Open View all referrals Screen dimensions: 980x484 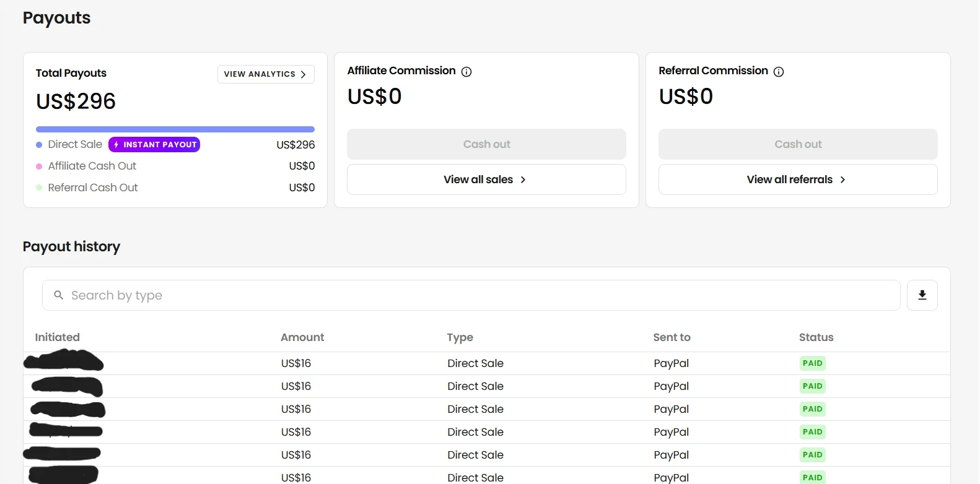click(797, 179)
